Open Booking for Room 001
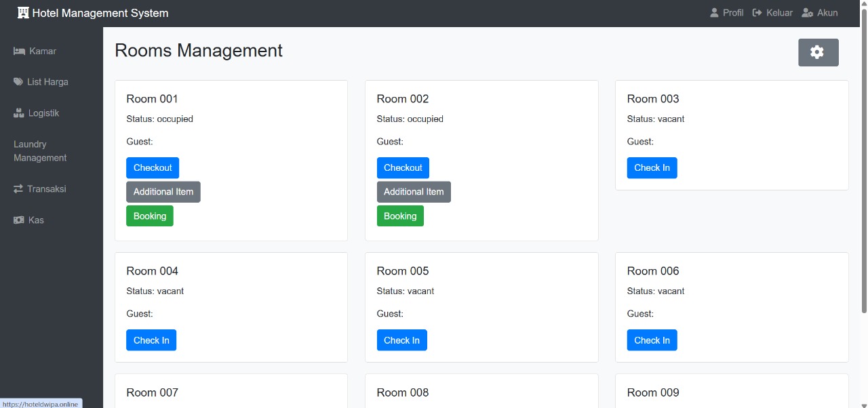Viewport: 868px width, 408px height. [x=149, y=216]
